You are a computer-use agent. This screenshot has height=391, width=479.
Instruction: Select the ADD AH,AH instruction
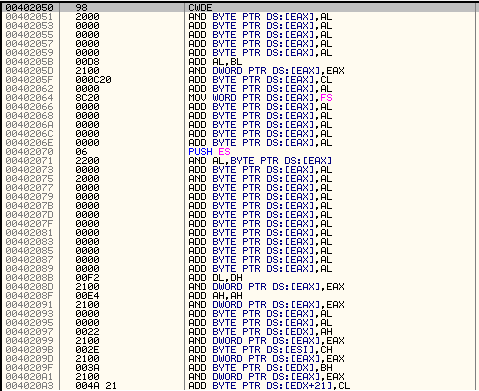[x=215, y=296]
